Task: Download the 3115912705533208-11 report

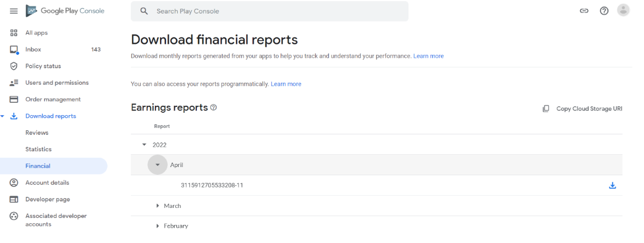Action: [612, 186]
